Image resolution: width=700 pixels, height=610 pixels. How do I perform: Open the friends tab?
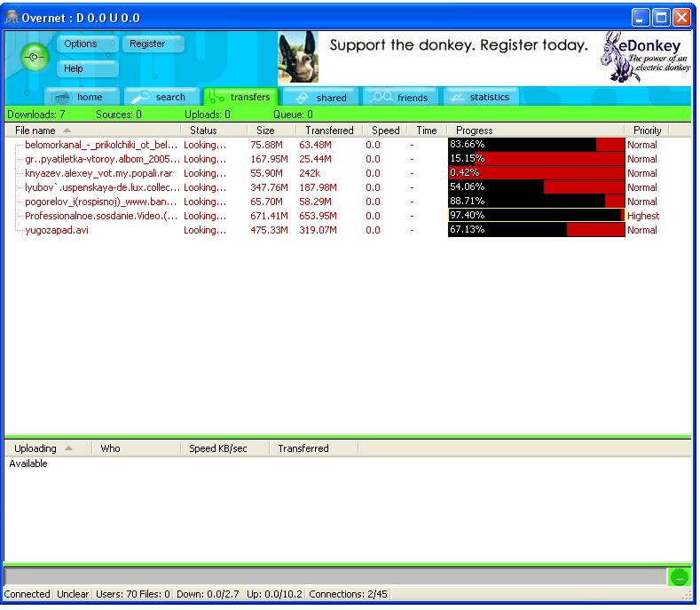pos(400,97)
